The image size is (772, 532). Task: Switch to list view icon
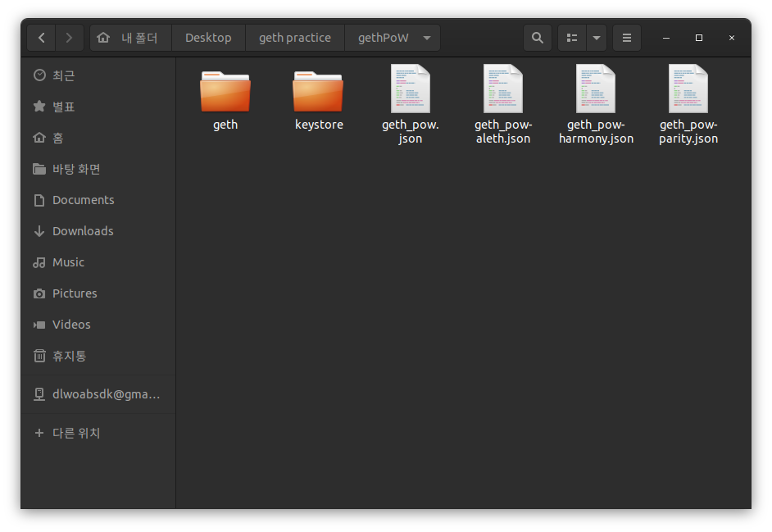(571, 38)
